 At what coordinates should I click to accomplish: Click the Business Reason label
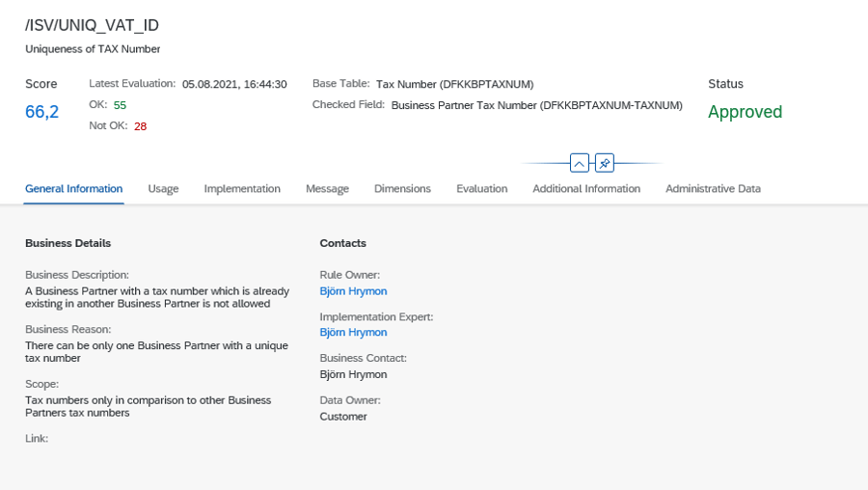point(68,330)
